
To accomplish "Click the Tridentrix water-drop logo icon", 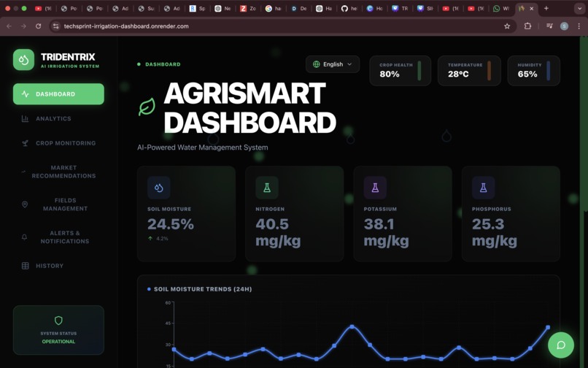I will tap(23, 60).
